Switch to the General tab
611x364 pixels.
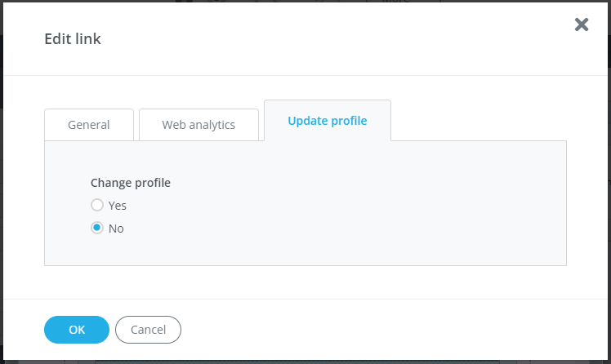point(89,125)
